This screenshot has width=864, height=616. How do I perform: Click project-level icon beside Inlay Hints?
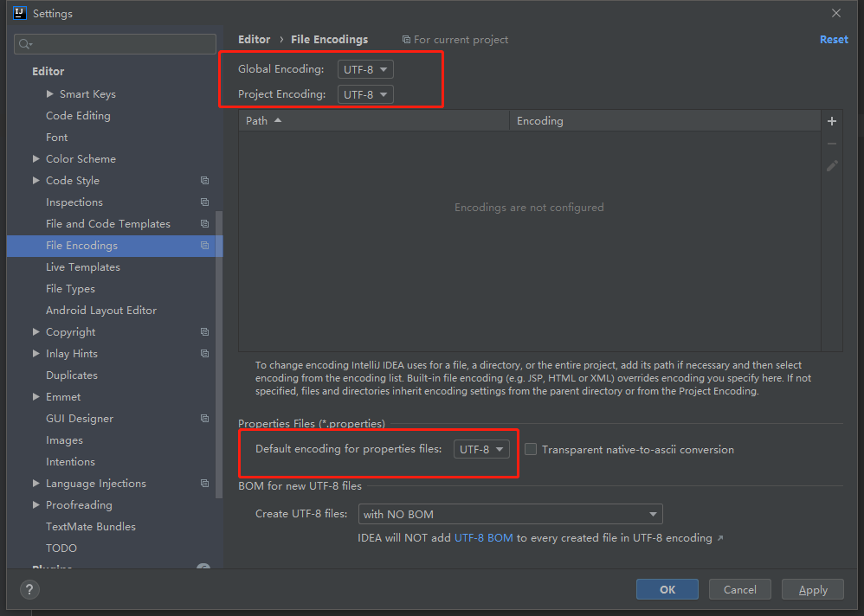204,353
